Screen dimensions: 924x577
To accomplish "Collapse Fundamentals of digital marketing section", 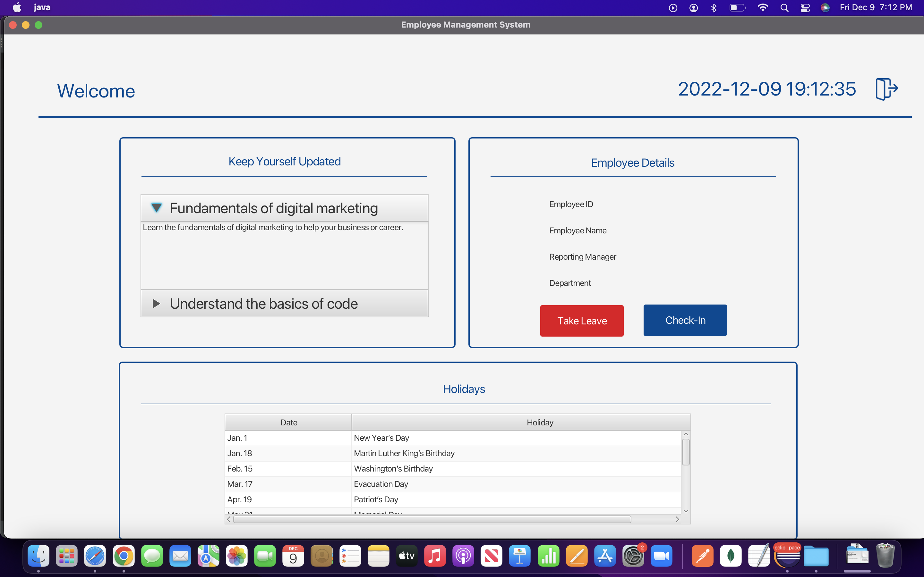I will (x=156, y=208).
